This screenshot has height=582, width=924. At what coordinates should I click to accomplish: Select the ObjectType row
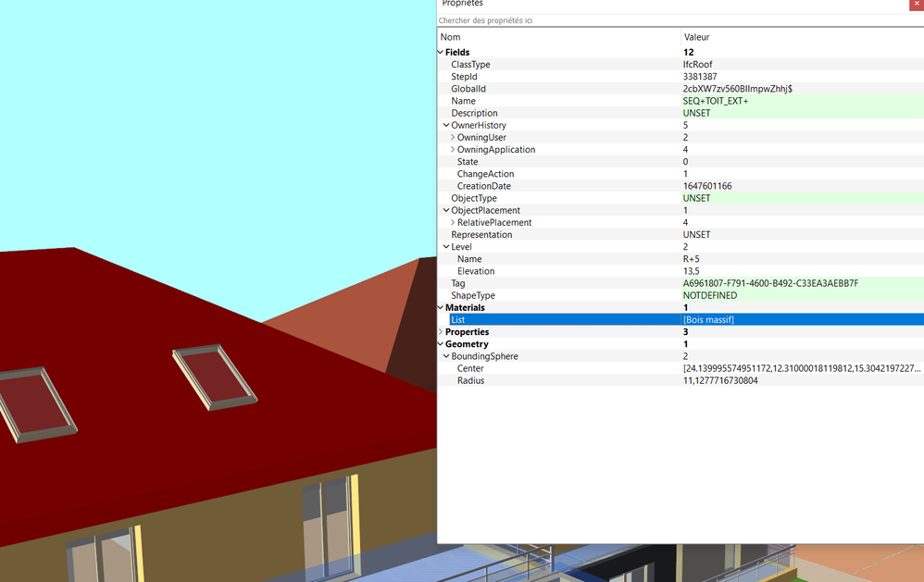[681, 199]
